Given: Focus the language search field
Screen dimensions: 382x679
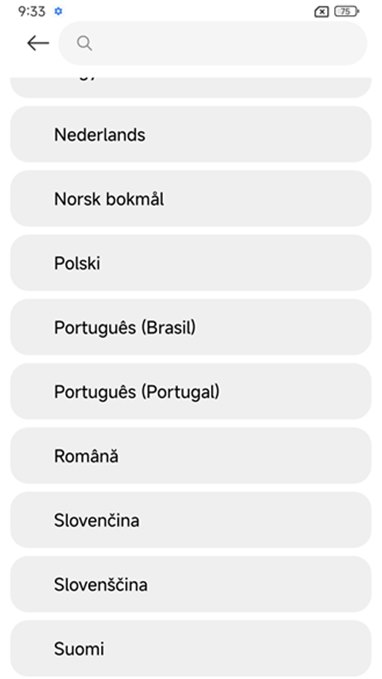Looking at the screenshot, I should (x=213, y=43).
